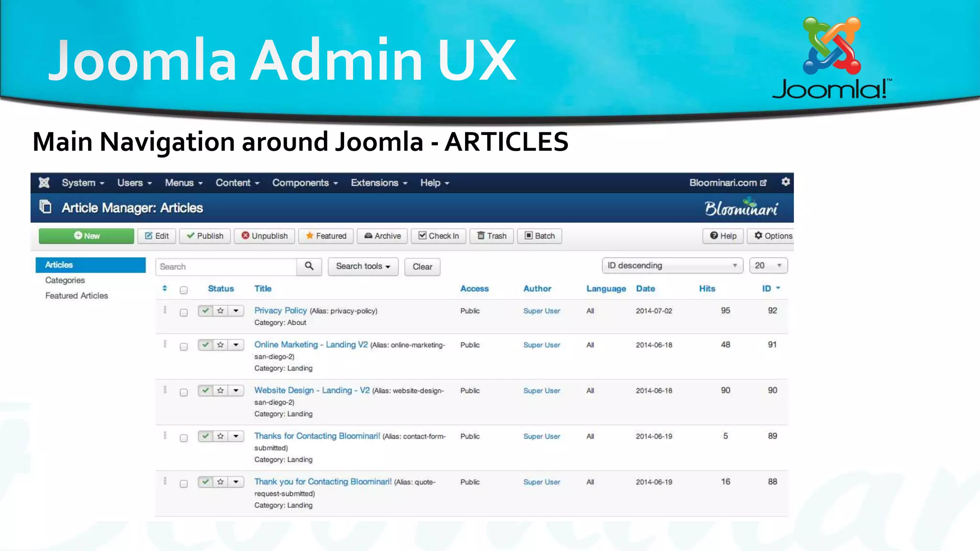Open the Content menu
This screenshot has height=551, width=980.
pos(237,183)
